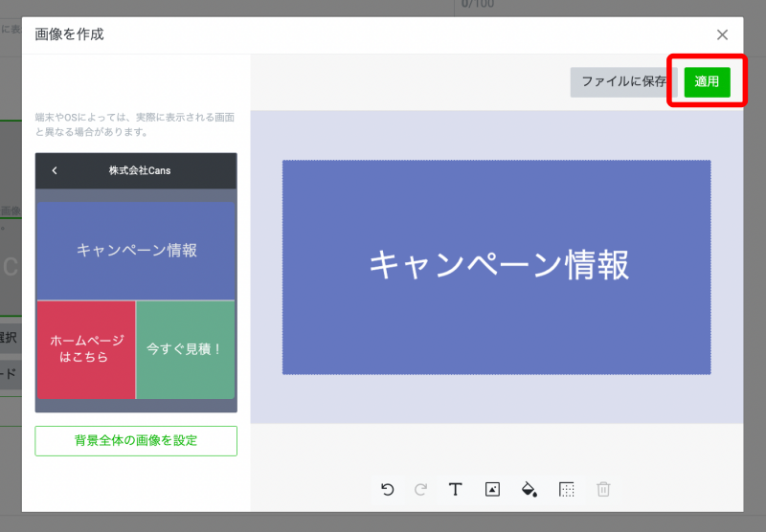766x532 pixels.
Task: Click the ファイルに保存 button
Action: click(624, 82)
